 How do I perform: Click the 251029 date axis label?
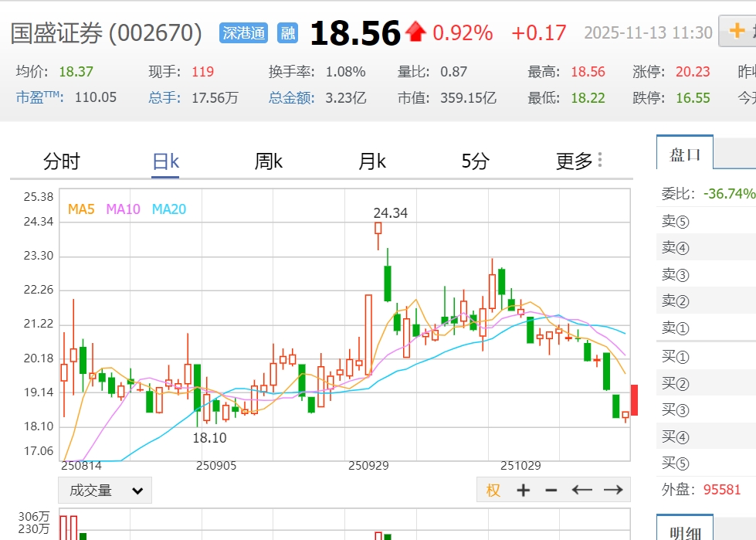[520, 466]
